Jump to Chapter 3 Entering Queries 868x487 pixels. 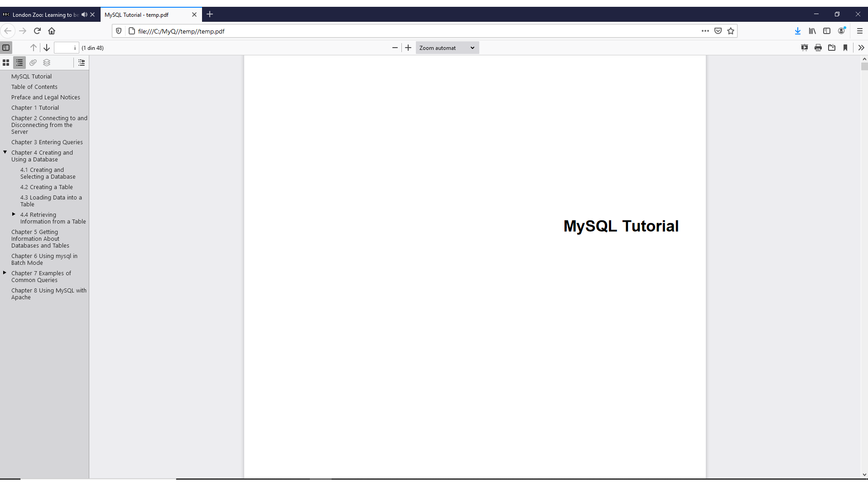[x=47, y=142]
